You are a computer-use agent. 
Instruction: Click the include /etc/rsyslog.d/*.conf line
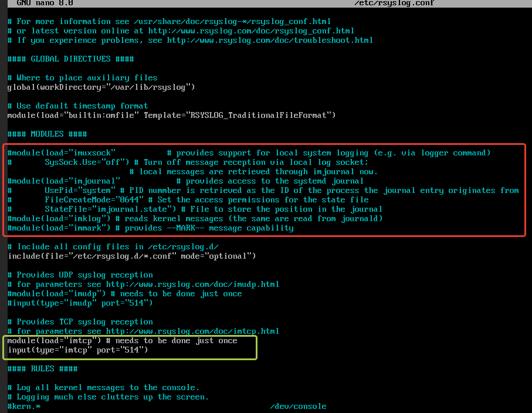click(x=131, y=256)
